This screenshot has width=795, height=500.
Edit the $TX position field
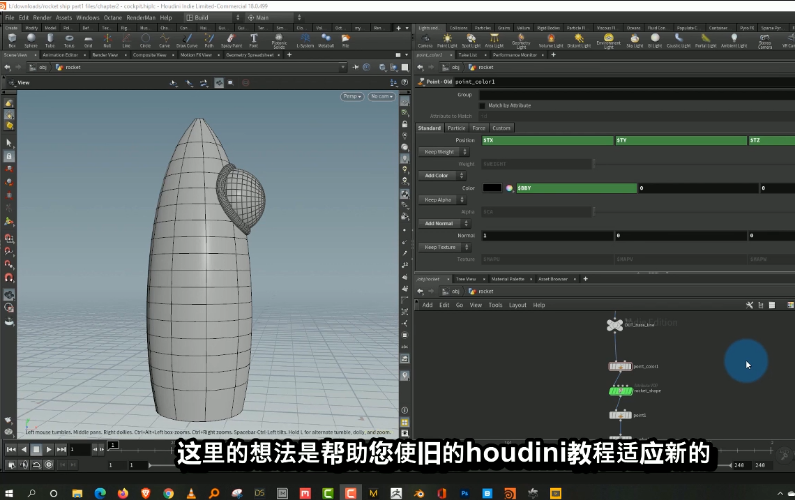coord(548,140)
